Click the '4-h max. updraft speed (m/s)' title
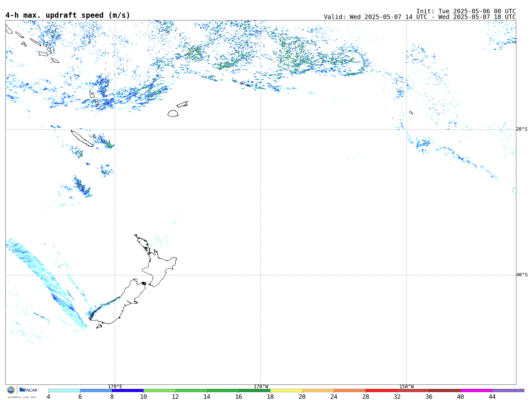This screenshot has height=400, width=532. (68, 15)
